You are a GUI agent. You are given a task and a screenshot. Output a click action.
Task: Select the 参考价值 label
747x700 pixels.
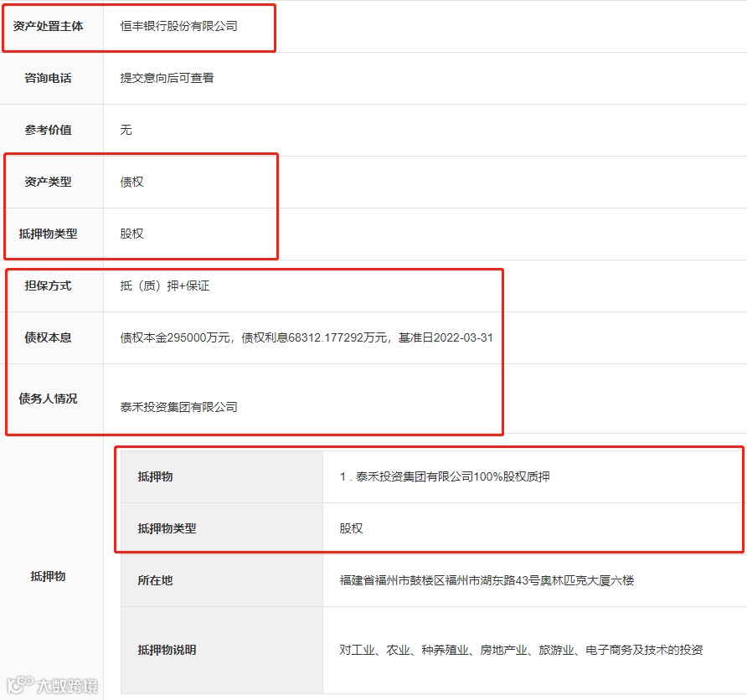[x=48, y=130]
